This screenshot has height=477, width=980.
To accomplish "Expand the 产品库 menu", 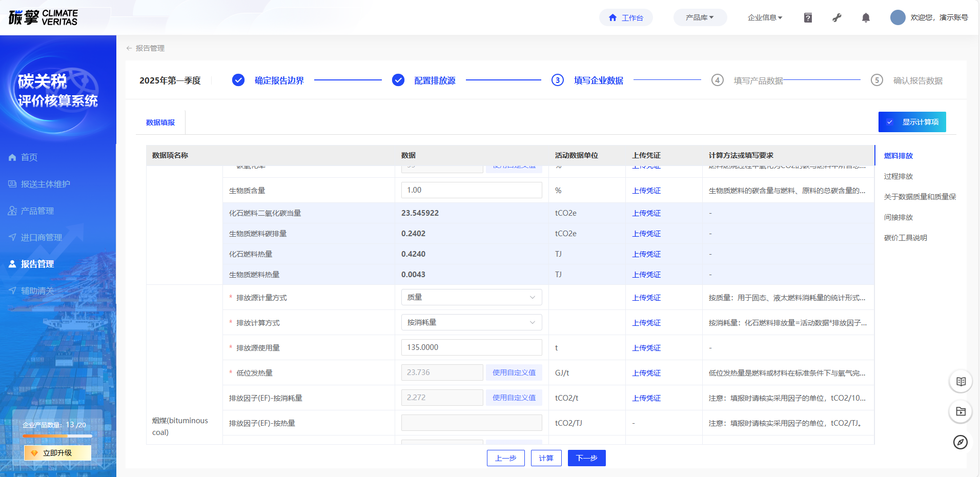I will point(700,17).
